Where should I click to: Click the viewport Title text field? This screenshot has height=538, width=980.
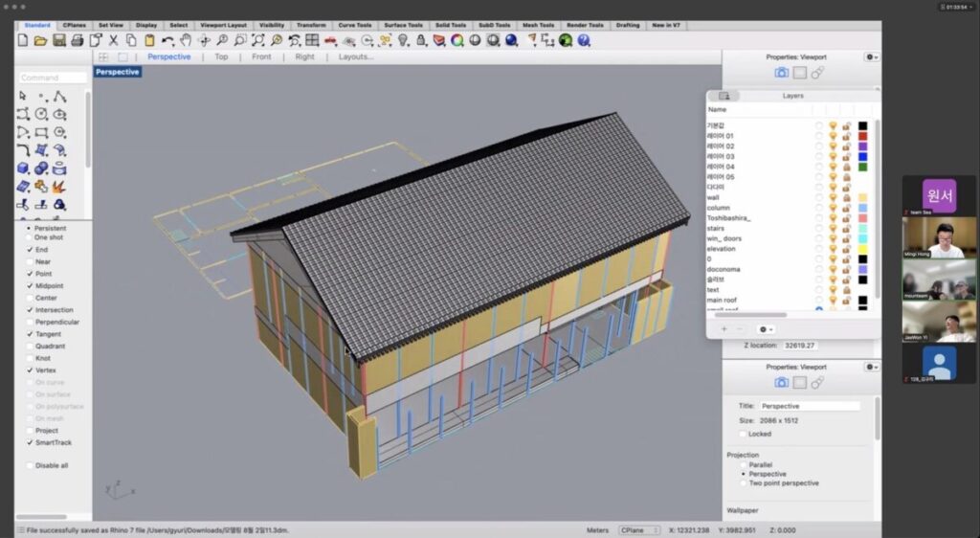[x=810, y=406]
